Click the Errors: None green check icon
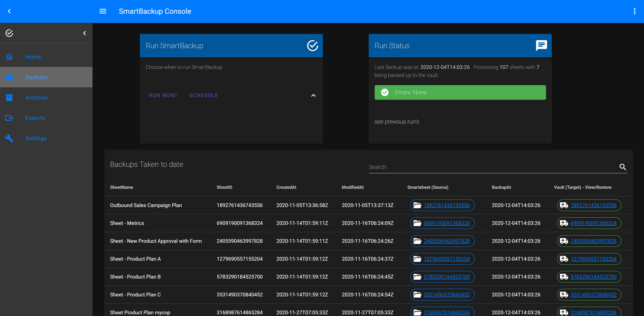 385,92
